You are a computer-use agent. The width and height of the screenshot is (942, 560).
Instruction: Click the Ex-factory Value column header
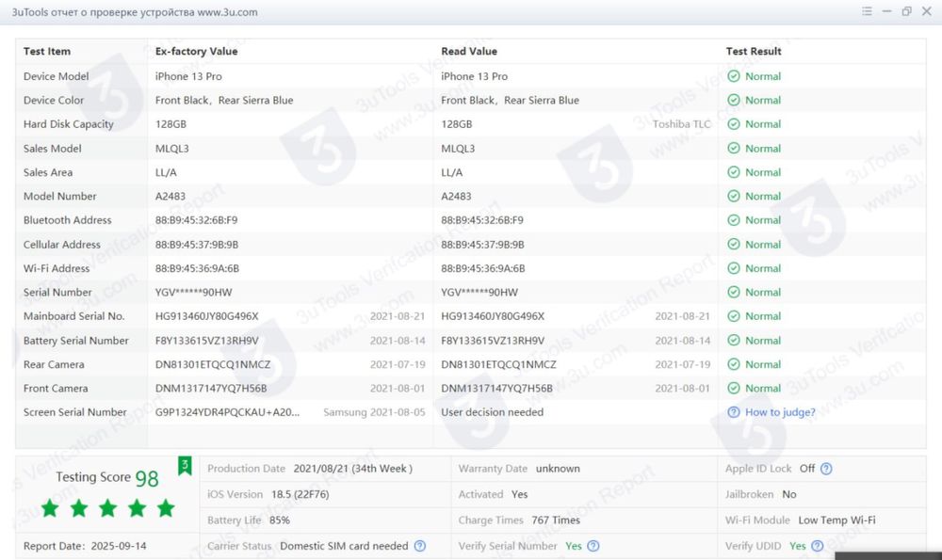(197, 52)
